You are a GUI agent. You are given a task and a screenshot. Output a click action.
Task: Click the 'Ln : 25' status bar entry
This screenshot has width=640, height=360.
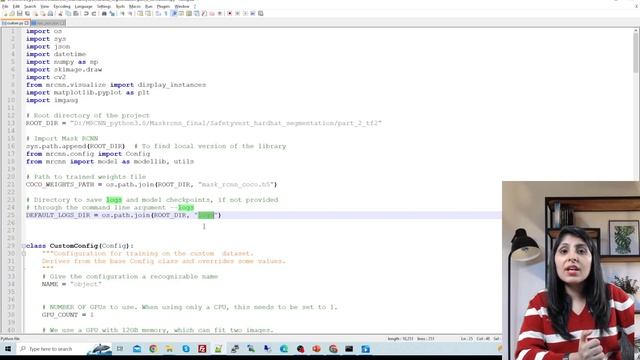pyautogui.click(x=467, y=339)
